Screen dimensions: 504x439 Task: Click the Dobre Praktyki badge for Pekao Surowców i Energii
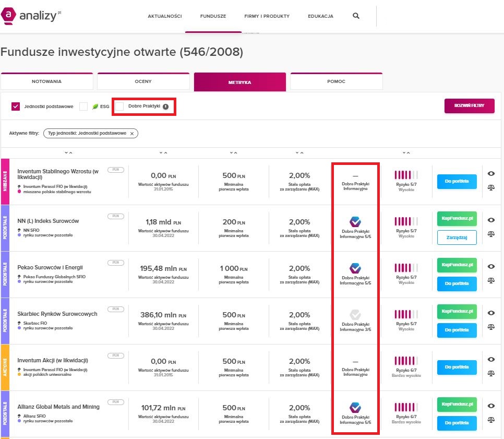click(355, 268)
